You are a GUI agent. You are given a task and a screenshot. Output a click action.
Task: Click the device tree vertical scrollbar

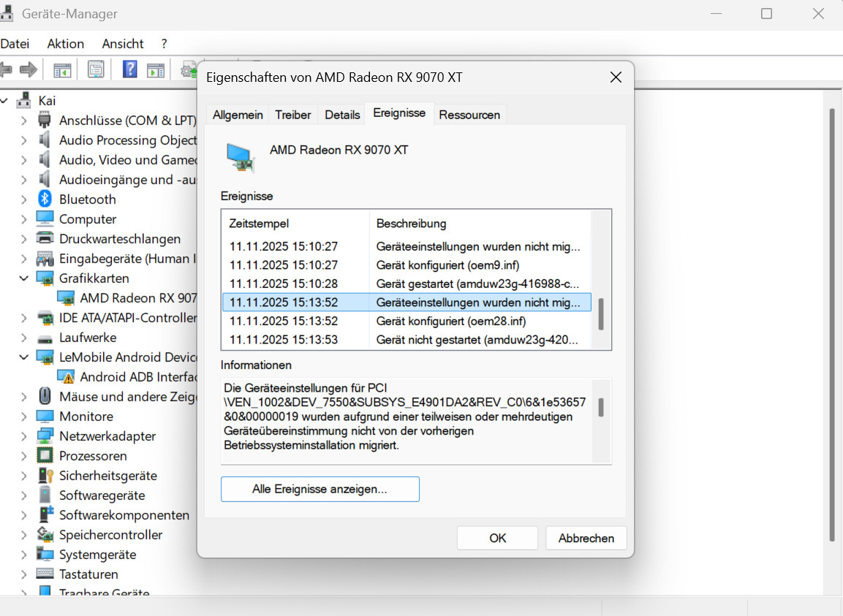tap(831, 325)
